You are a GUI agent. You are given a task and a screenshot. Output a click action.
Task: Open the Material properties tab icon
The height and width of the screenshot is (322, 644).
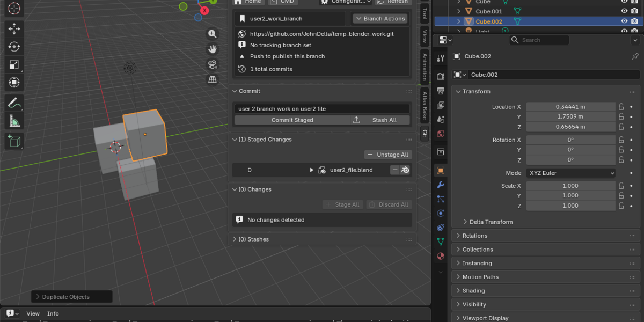(x=441, y=256)
